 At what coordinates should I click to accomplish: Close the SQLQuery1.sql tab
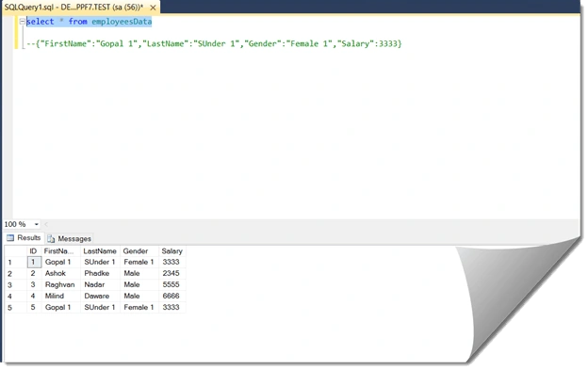tap(153, 8)
